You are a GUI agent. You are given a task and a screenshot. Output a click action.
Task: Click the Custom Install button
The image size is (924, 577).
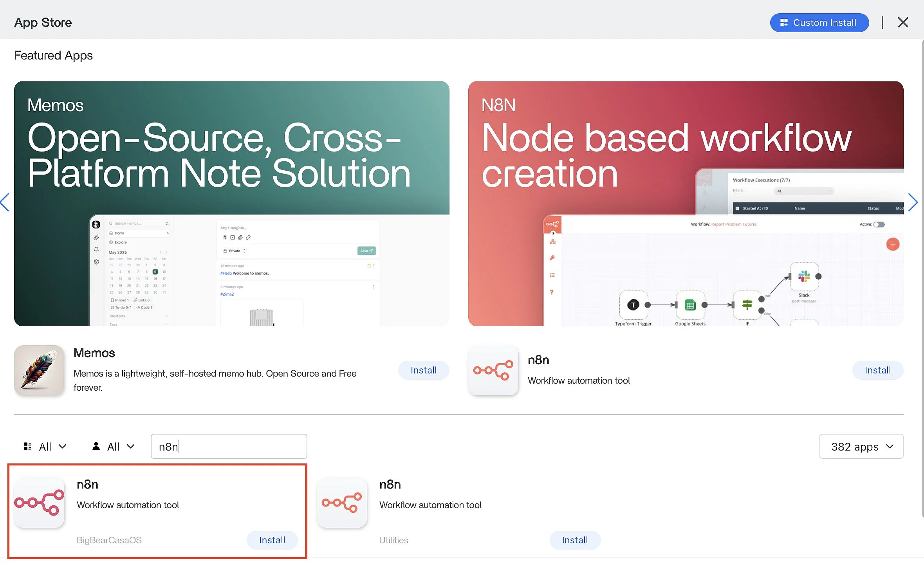[819, 23]
